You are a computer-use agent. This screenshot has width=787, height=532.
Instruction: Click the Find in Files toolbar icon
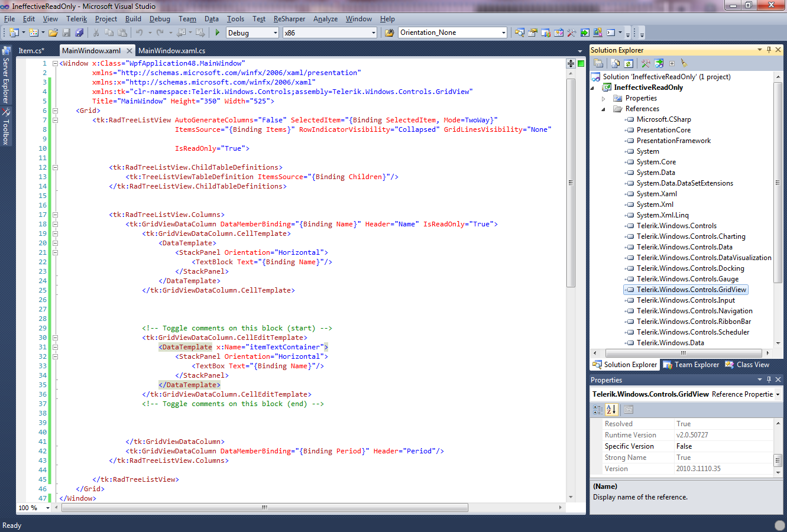coord(389,33)
